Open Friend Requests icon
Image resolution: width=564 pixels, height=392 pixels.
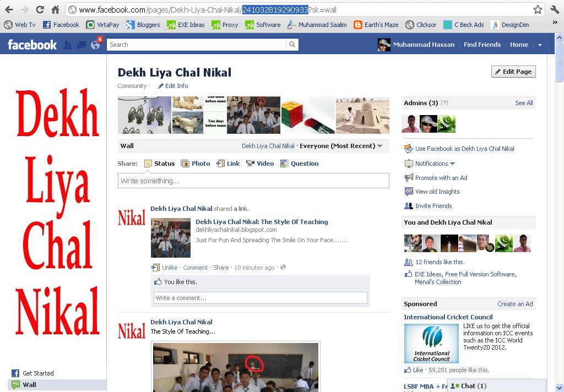point(68,45)
